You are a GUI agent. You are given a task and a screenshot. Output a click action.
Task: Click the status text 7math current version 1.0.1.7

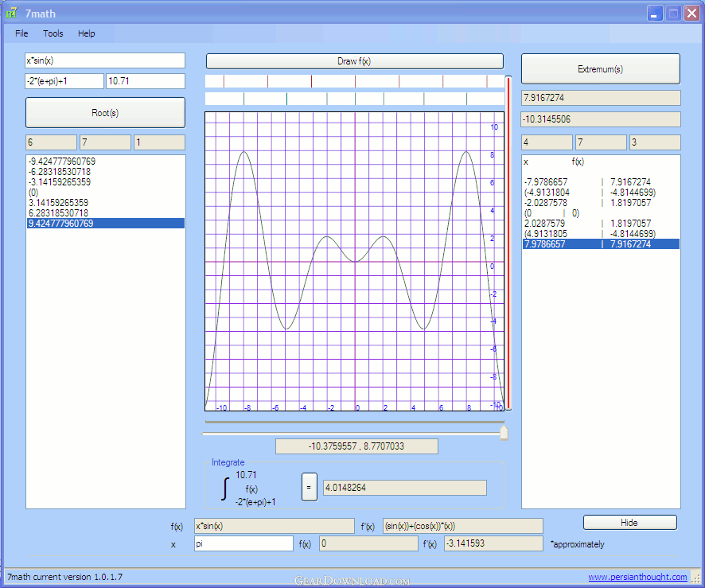[64, 577]
